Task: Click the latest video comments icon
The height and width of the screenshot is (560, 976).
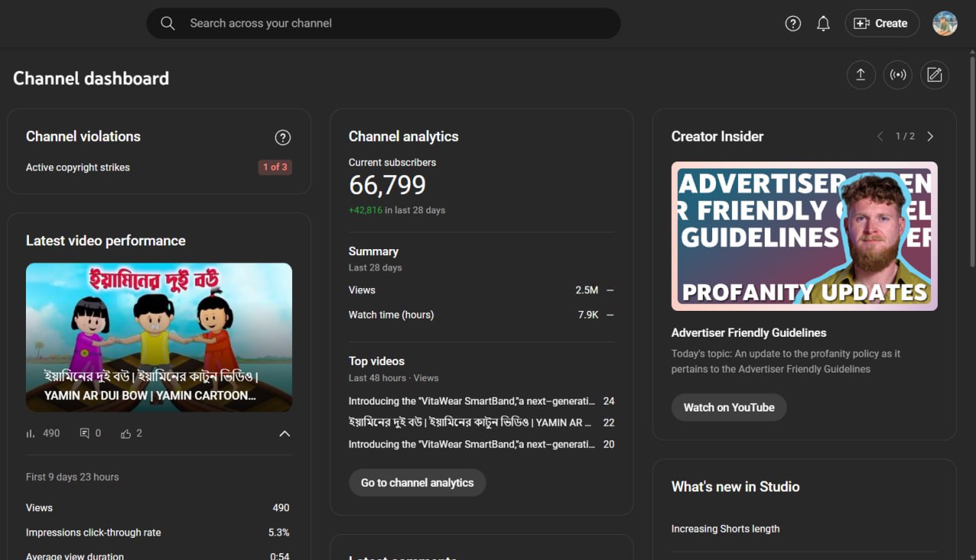Action: click(x=85, y=434)
